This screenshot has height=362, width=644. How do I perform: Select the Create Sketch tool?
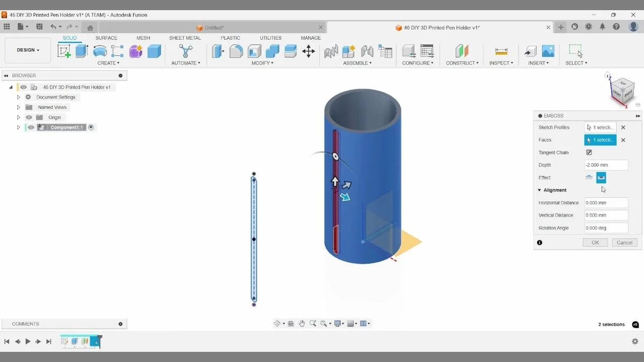[64, 50]
